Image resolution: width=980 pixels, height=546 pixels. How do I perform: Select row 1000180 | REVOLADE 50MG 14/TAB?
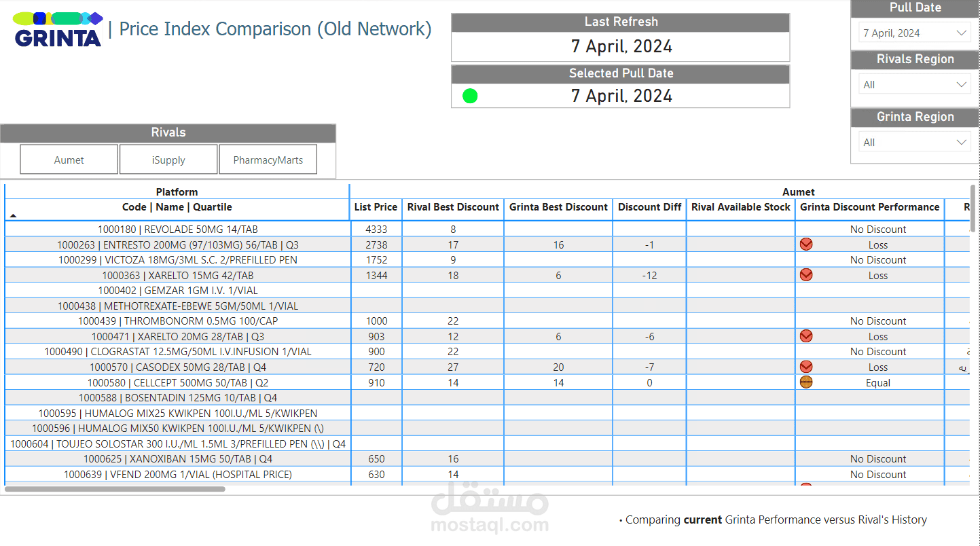[x=178, y=230]
